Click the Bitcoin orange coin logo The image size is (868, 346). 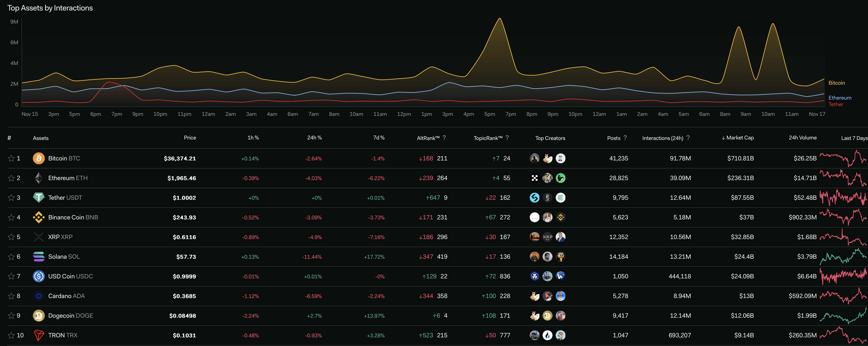pos(38,158)
